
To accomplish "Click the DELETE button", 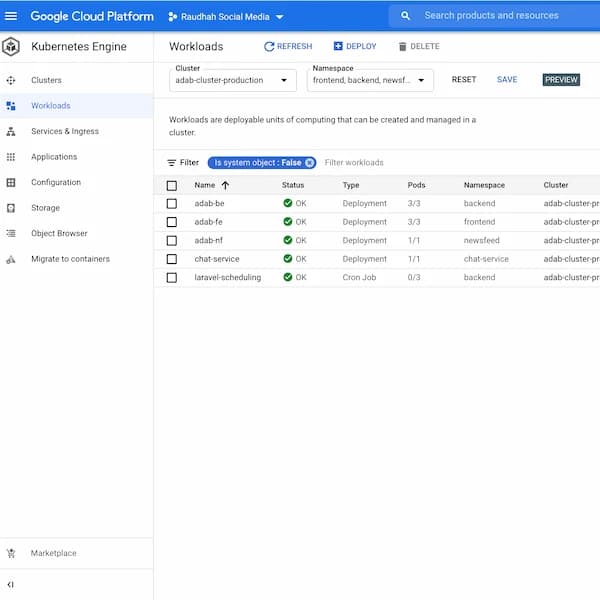I will point(419,46).
